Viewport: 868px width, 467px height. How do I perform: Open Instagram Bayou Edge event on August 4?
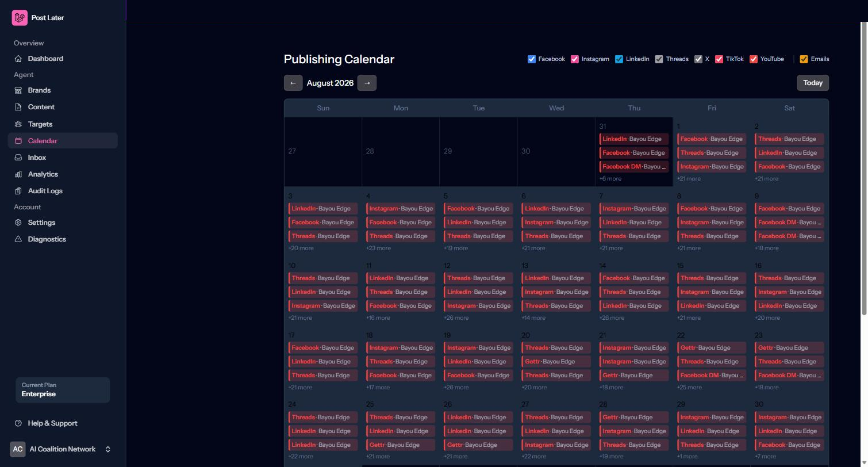point(401,209)
